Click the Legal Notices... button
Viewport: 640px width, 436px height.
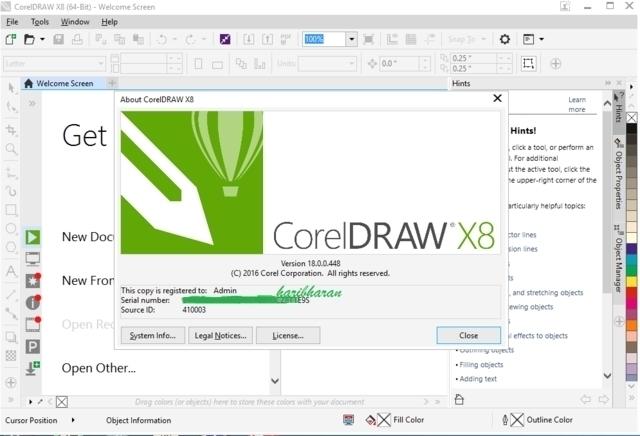coord(220,336)
